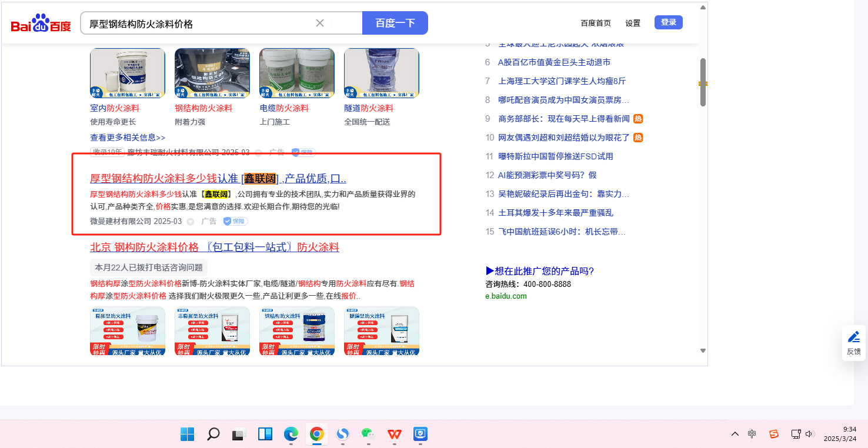Open the 反馈 feedback widget
The height and width of the screenshot is (448, 868).
854,343
